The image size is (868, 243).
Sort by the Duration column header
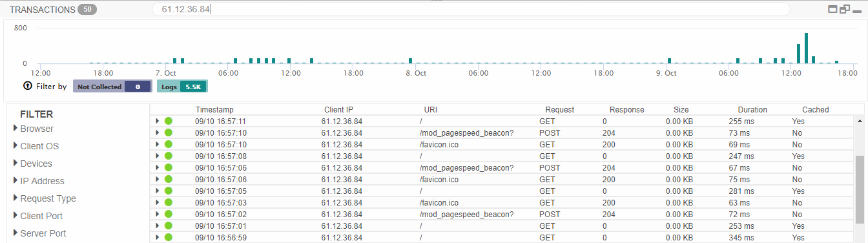[x=752, y=110]
